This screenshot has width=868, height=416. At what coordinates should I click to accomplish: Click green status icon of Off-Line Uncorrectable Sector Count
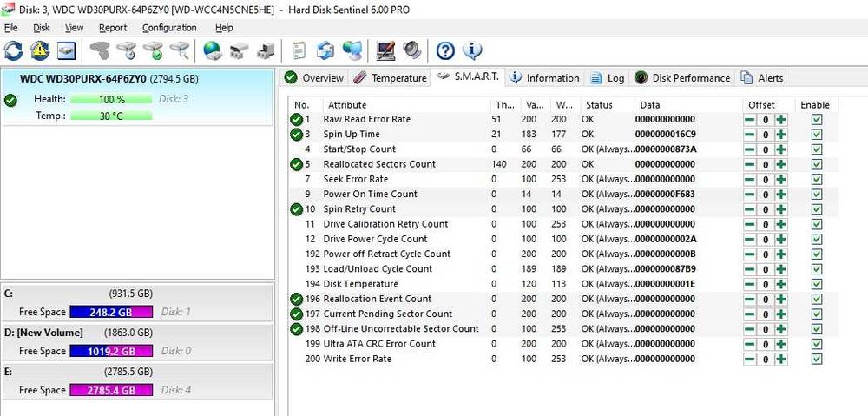tap(296, 329)
